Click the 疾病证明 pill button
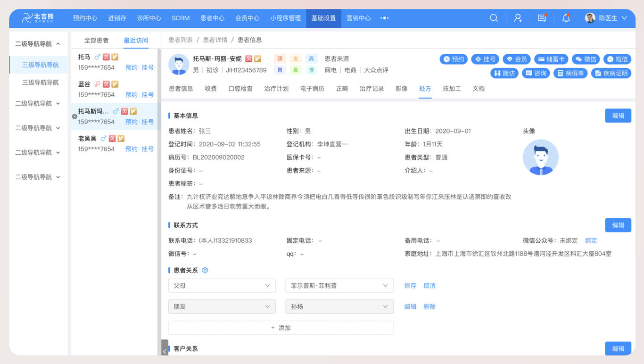644x364 pixels. [611, 73]
